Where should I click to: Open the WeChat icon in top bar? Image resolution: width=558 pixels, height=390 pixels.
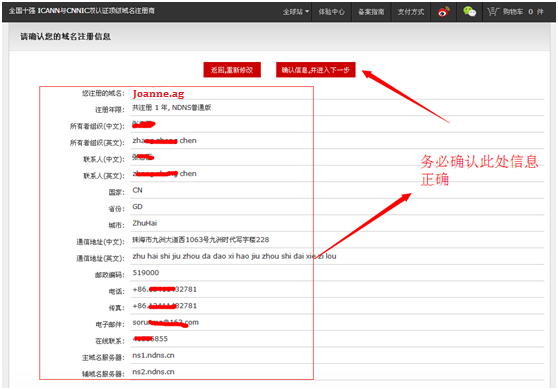(x=469, y=12)
